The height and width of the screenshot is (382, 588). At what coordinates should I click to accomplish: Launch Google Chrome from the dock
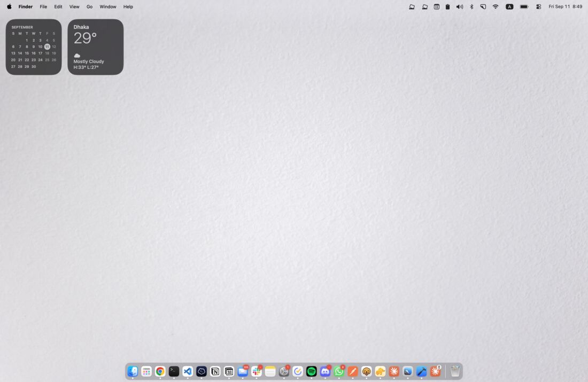click(160, 371)
